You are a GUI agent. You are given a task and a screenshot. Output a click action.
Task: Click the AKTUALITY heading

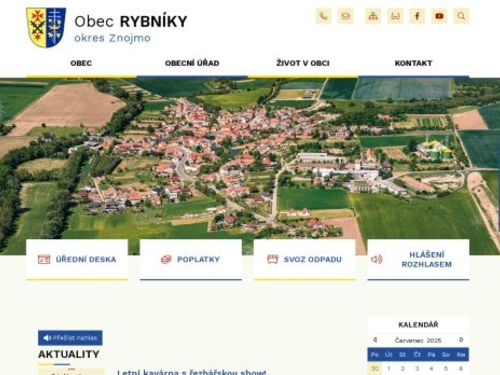click(x=69, y=354)
